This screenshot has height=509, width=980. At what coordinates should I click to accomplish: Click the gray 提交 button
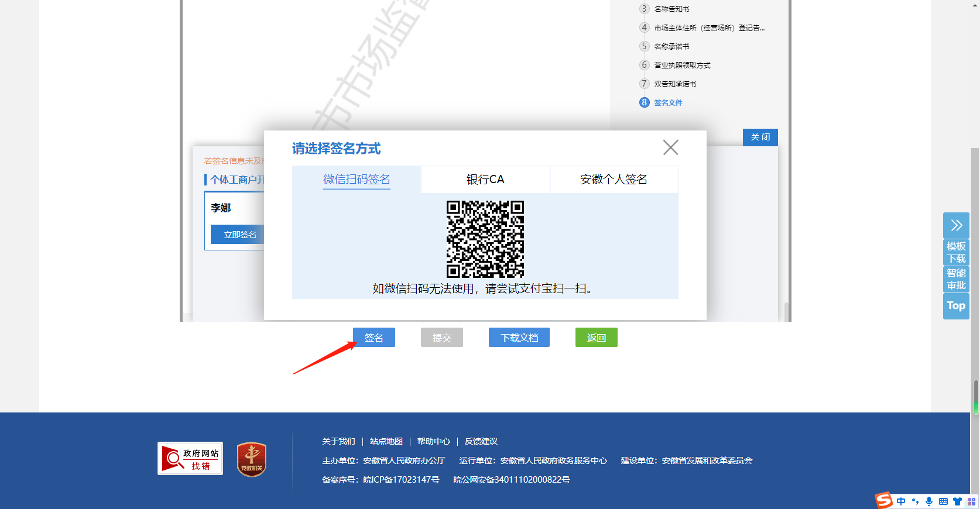tap(442, 338)
